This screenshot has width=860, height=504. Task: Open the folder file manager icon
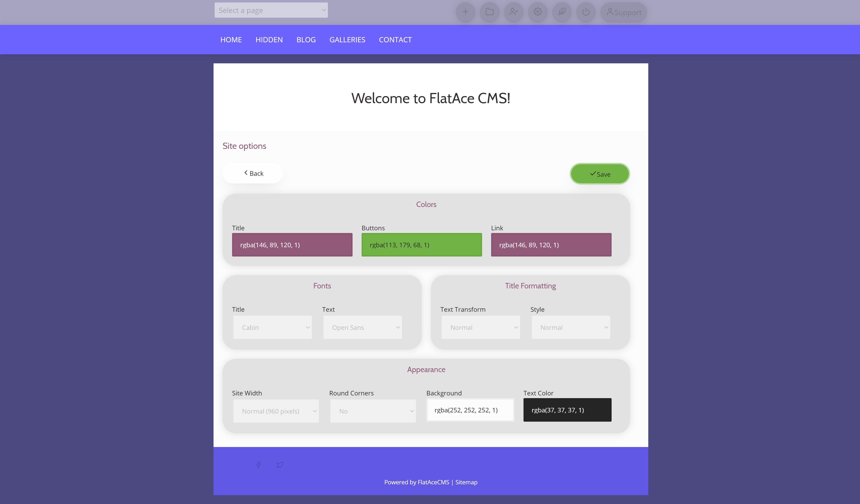(x=489, y=12)
